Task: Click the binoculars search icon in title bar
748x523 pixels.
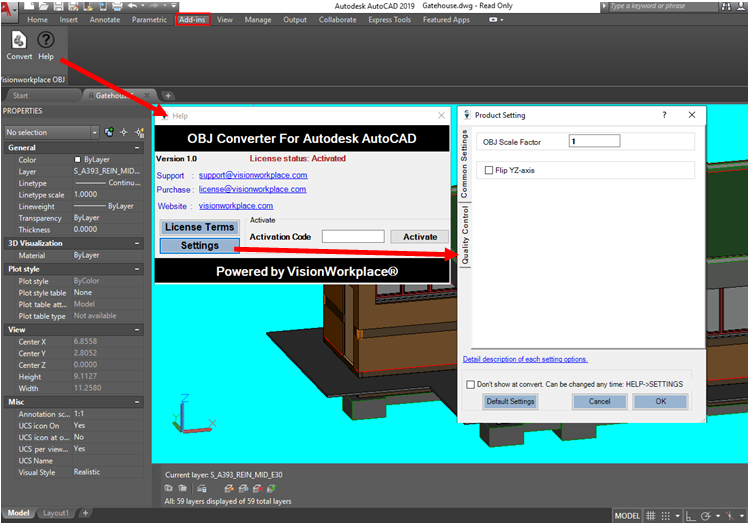Action: point(726,7)
